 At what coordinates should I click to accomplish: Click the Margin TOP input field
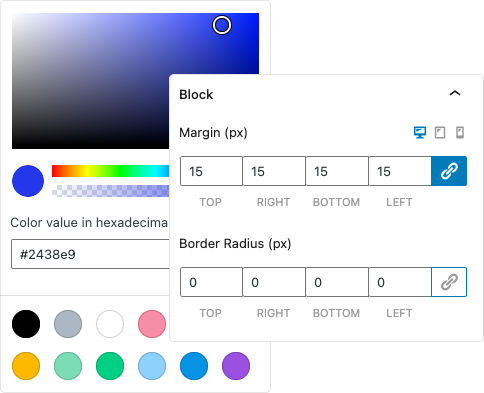tap(211, 171)
